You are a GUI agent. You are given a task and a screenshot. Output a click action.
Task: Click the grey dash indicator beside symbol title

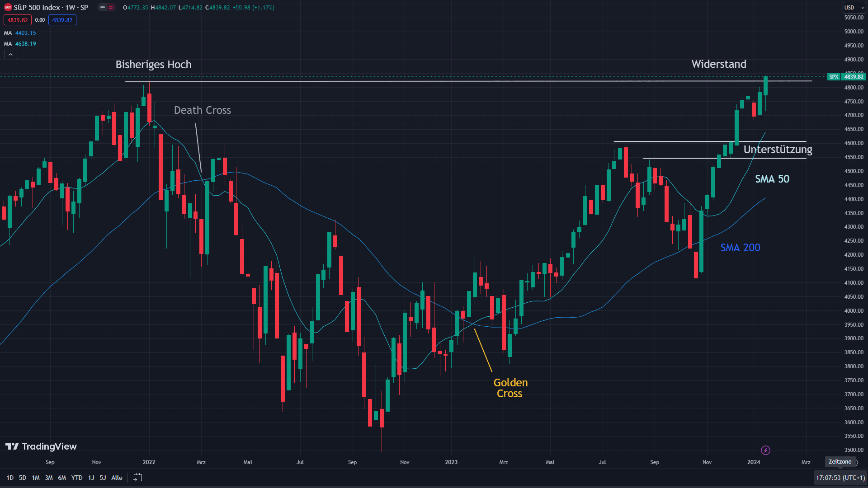[103, 7]
